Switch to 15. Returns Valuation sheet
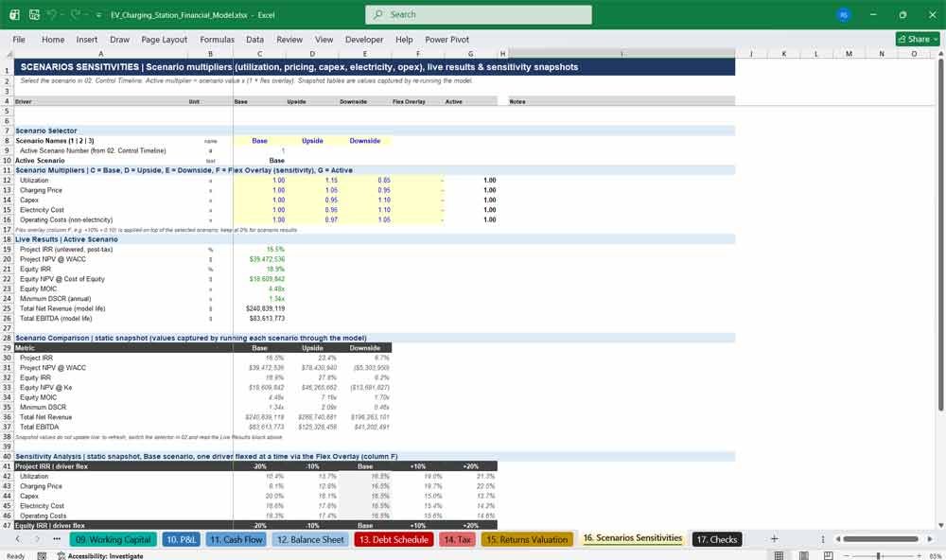This screenshot has height=560, width=946. [527, 539]
